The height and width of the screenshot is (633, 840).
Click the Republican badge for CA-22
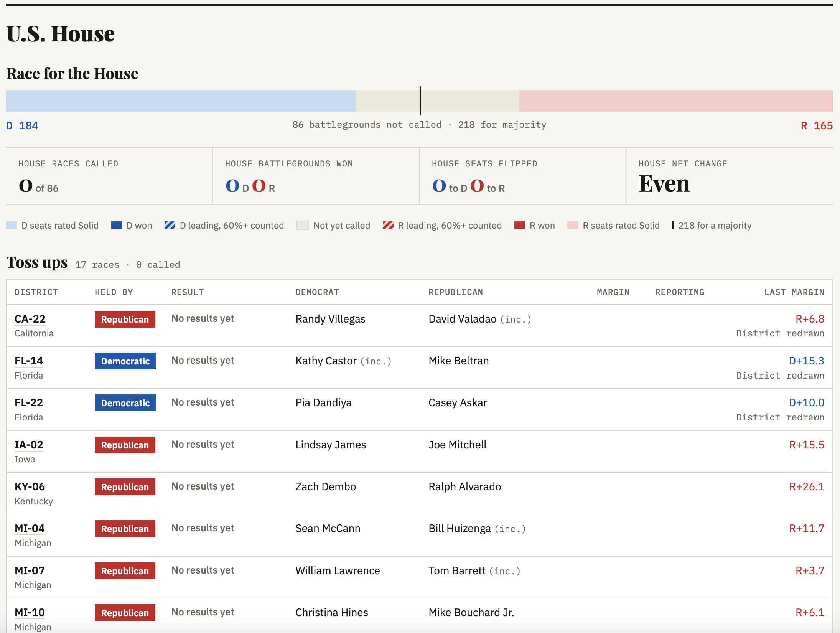pyautogui.click(x=125, y=319)
